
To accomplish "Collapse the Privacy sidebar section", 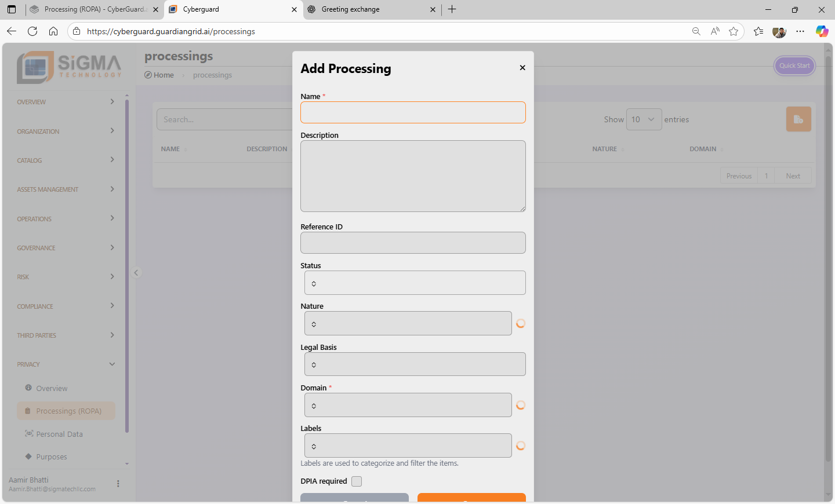I will click(112, 364).
